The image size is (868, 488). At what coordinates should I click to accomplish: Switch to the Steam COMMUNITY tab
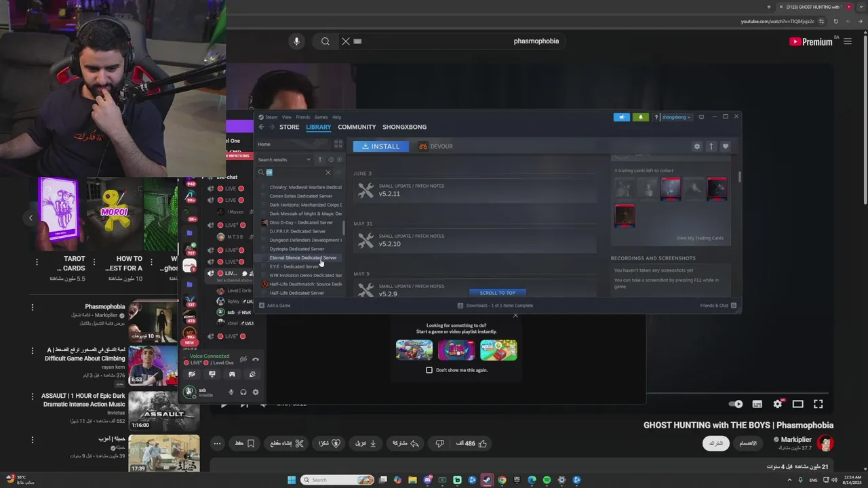click(x=357, y=127)
